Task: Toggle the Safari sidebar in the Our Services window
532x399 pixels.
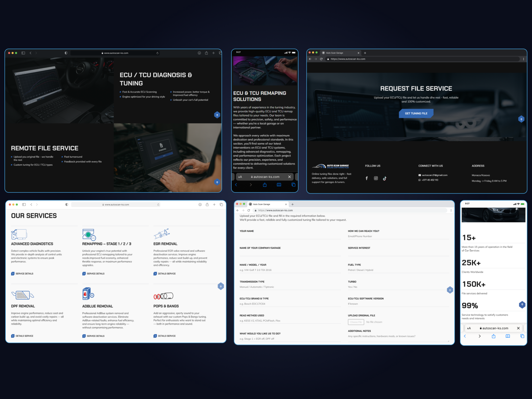Action: 24,204
